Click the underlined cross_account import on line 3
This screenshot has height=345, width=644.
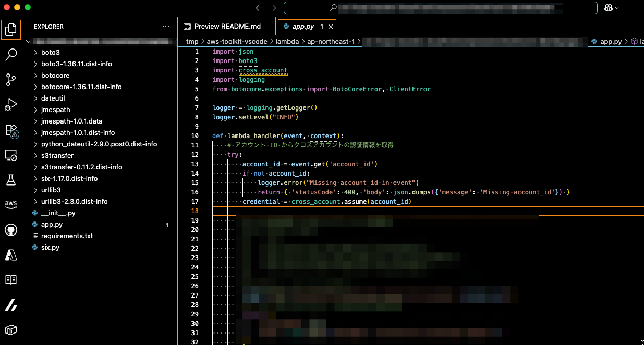pos(263,70)
